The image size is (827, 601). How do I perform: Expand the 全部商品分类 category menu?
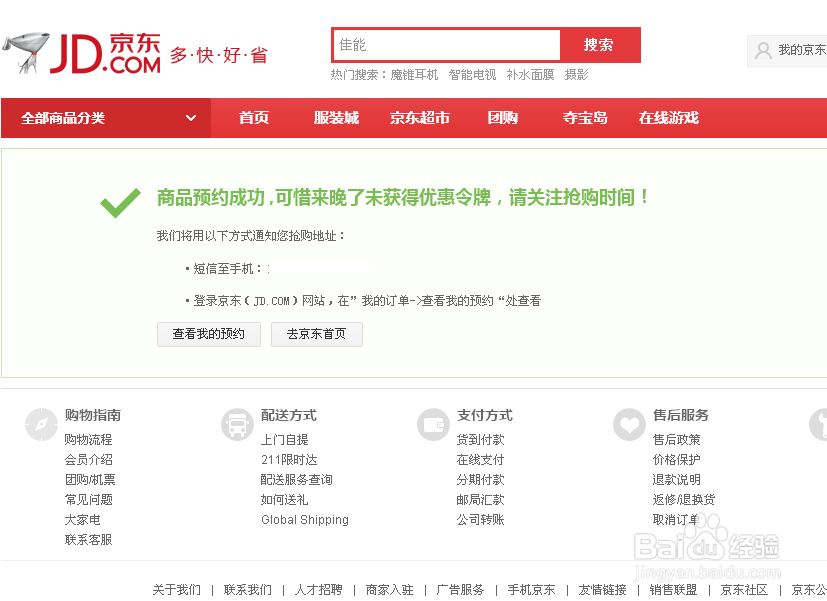tap(100, 118)
